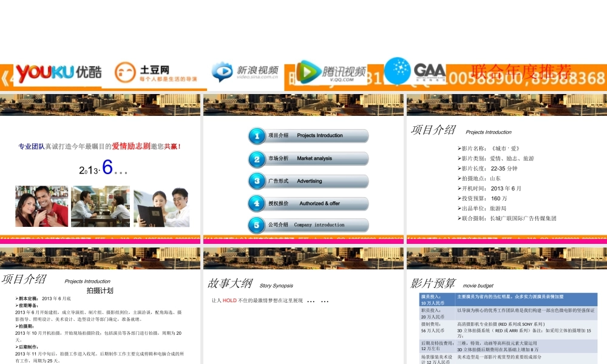This screenshot has height=364, width=607.
Task: Click the red HOLD word
Action: pyautogui.click(x=229, y=300)
